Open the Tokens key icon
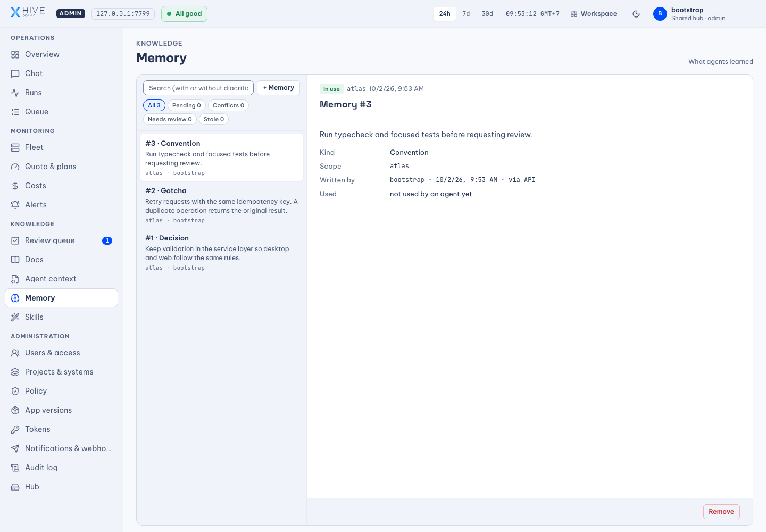The height and width of the screenshot is (532, 766). 15,429
